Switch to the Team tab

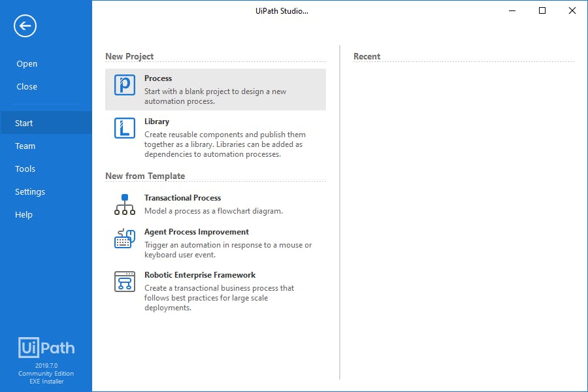coord(46,146)
